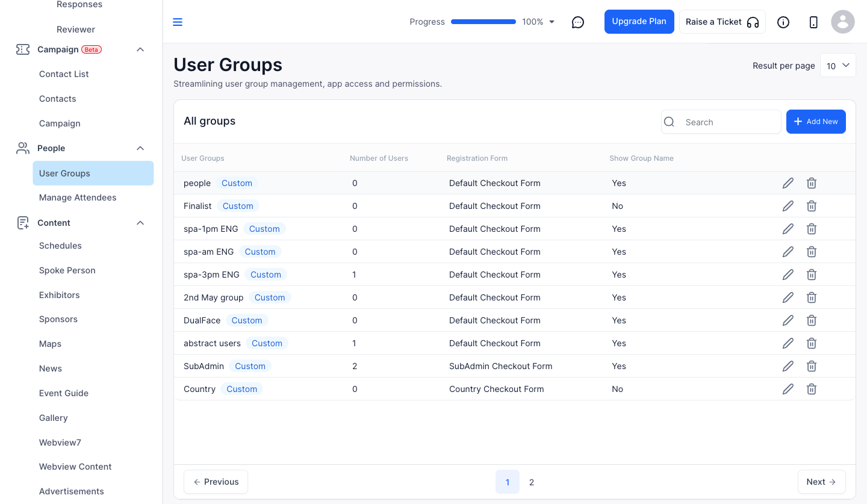The height and width of the screenshot is (504, 867).
Task: Open Webview Content in sidebar
Action: click(x=75, y=467)
